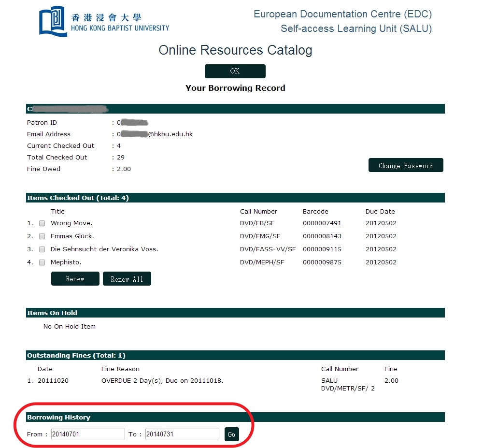Click the Items On Hold section header
This screenshot has width=483, height=448.
52,313
